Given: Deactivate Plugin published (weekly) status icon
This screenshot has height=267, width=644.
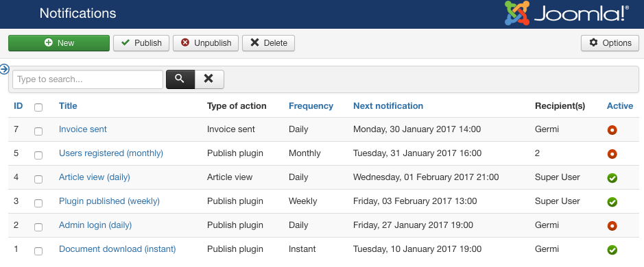Looking at the screenshot, I should (612, 202).
